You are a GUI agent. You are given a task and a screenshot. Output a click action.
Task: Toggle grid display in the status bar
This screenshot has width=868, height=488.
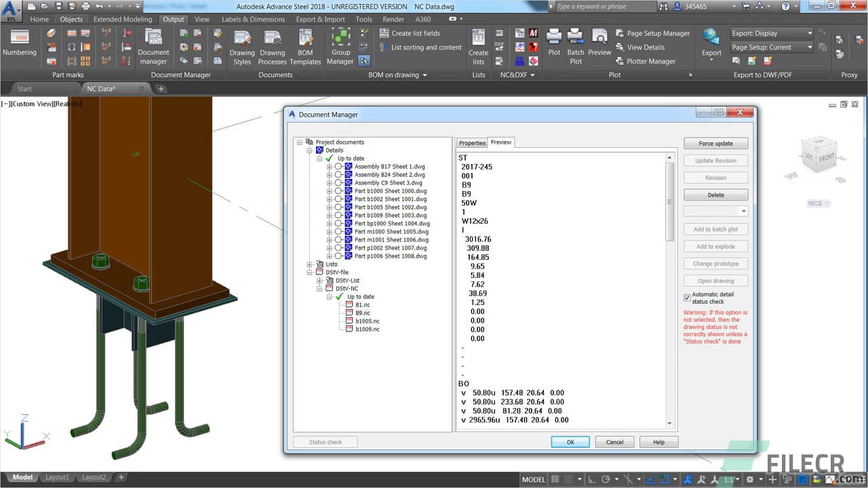[x=553, y=479]
